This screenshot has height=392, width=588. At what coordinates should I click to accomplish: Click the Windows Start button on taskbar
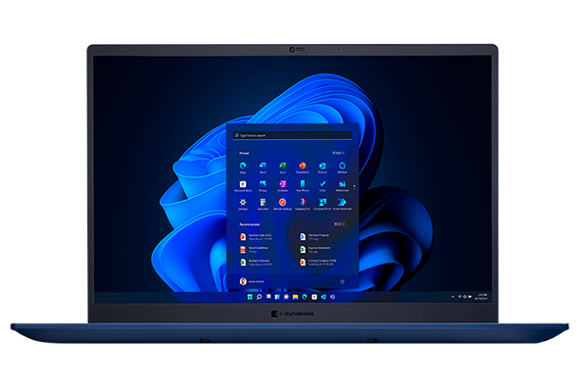coord(249,296)
